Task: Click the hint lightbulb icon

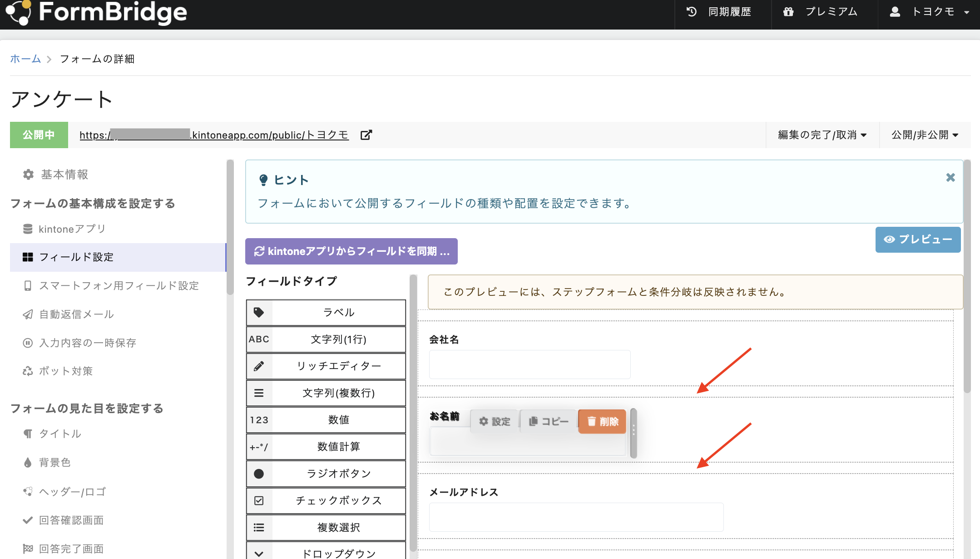Action: (263, 180)
